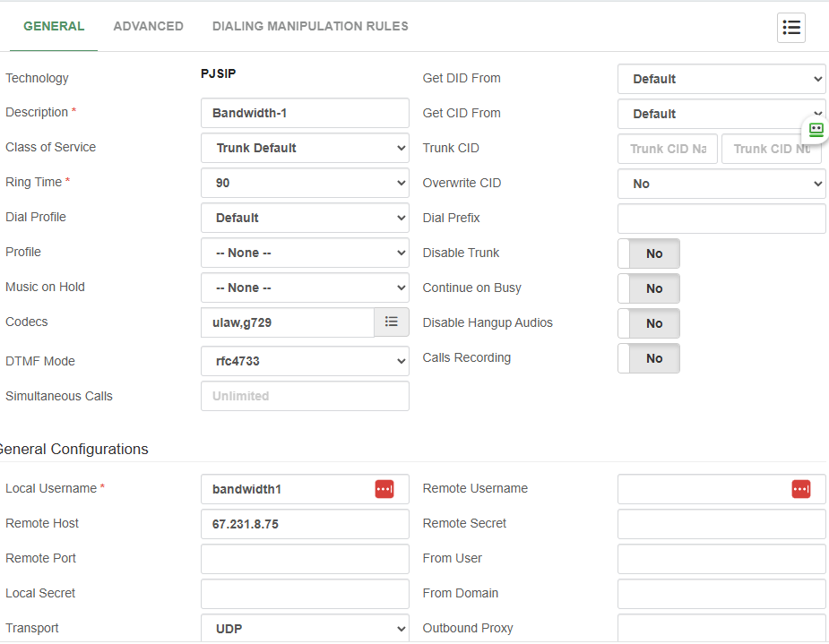Open the Overwrite CID dropdown
829x644 pixels.
point(721,184)
